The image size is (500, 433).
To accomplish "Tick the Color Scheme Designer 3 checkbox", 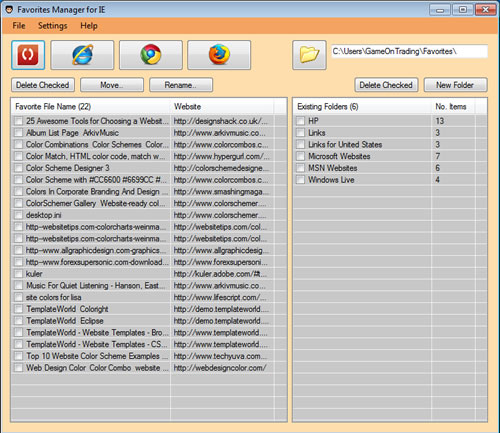I will point(19,168).
